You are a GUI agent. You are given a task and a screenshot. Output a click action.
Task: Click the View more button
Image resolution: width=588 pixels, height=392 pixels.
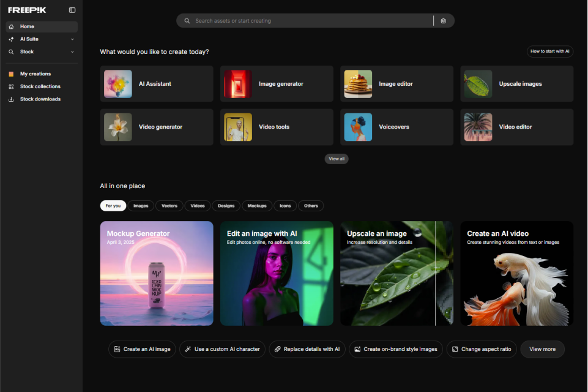[x=542, y=349]
